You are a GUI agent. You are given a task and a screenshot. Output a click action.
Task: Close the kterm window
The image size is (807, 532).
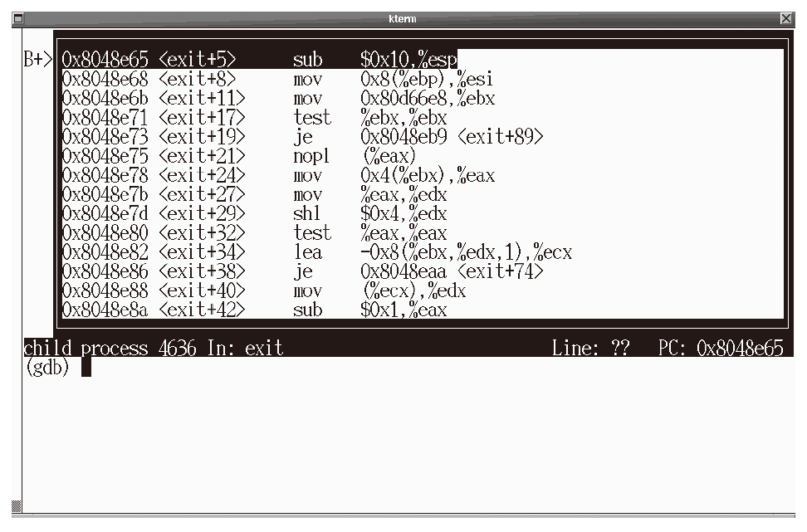(786, 18)
